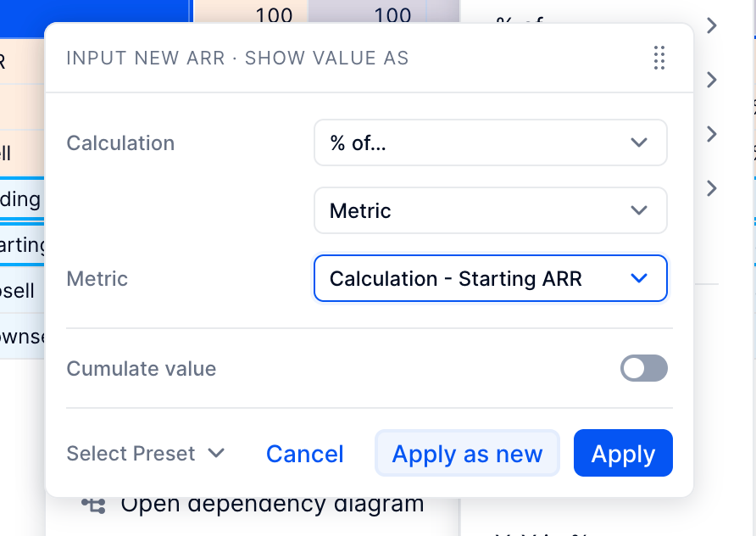Viewport: 756px width, 536px height.
Task: Open the Calculation dropdown showing % of...
Action: click(x=491, y=142)
